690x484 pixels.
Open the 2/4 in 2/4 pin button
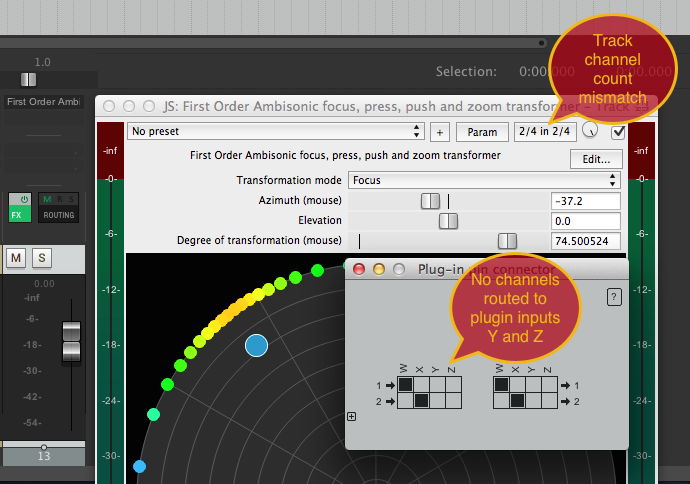545,132
